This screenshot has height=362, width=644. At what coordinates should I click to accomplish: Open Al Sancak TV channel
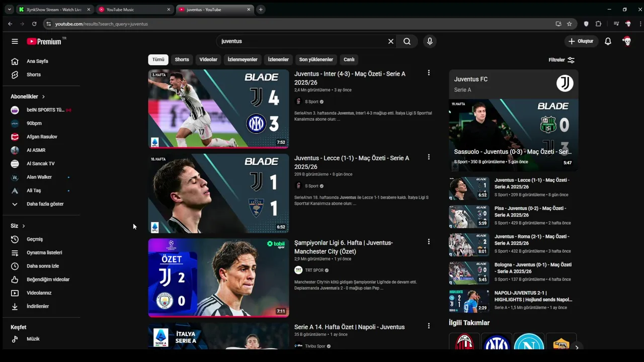(x=42, y=163)
